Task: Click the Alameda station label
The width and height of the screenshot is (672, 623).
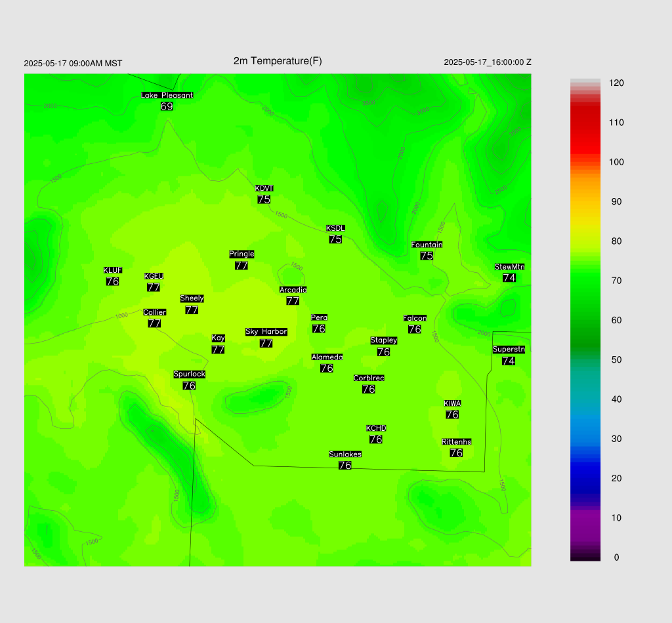Action: (x=327, y=357)
